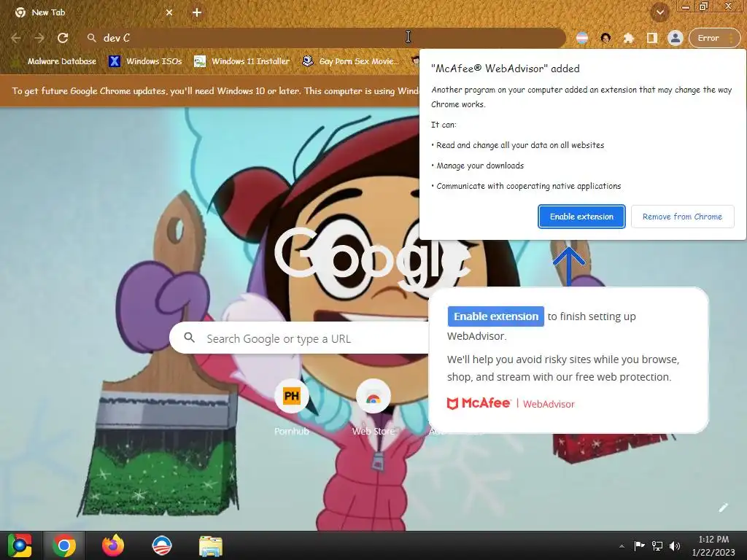Click the magnifier icon in search box
Viewport: 747px width, 560px height.
click(x=190, y=338)
